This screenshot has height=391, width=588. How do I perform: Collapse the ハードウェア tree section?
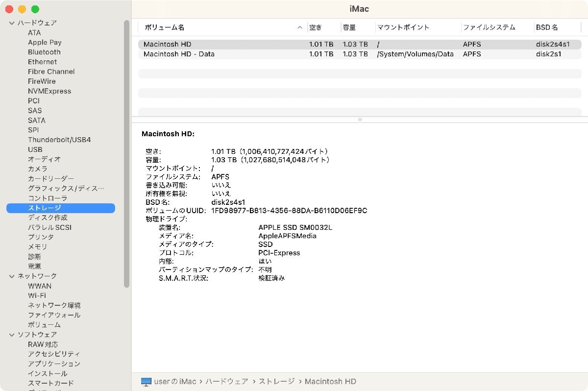pyautogui.click(x=11, y=23)
